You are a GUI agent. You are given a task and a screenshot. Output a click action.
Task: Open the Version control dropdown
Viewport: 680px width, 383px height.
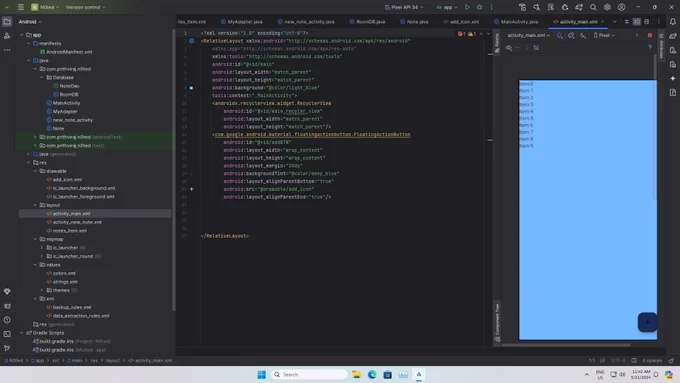(85, 7)
